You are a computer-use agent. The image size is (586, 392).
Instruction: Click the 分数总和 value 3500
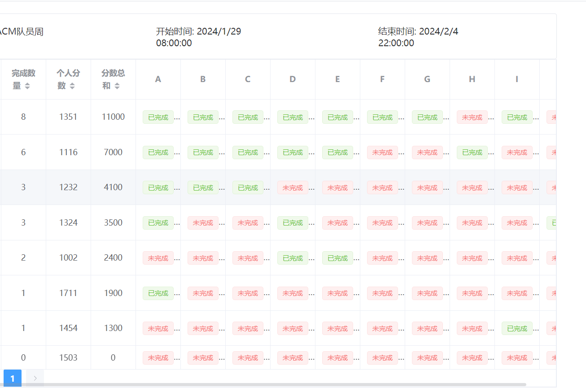tap(113, 222)
